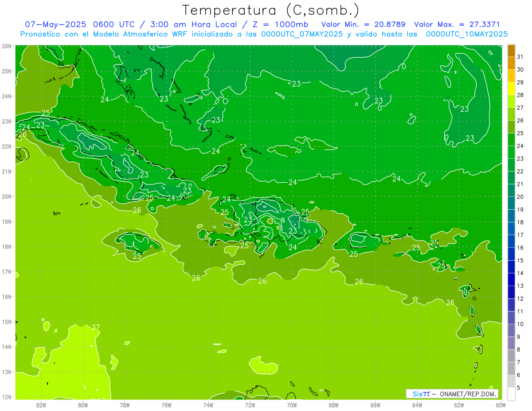Click the legend label '31'
532x411 pixels.
(520, 57)
